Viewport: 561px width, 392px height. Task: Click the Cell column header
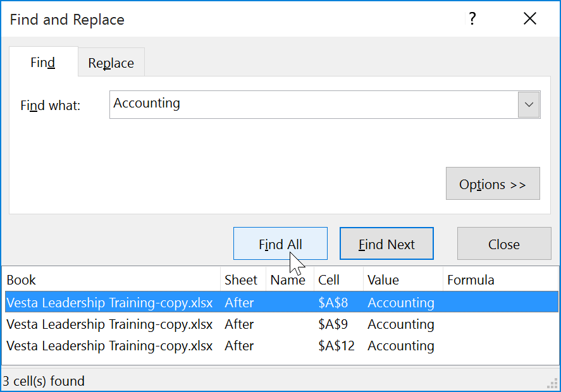(330, 279)
